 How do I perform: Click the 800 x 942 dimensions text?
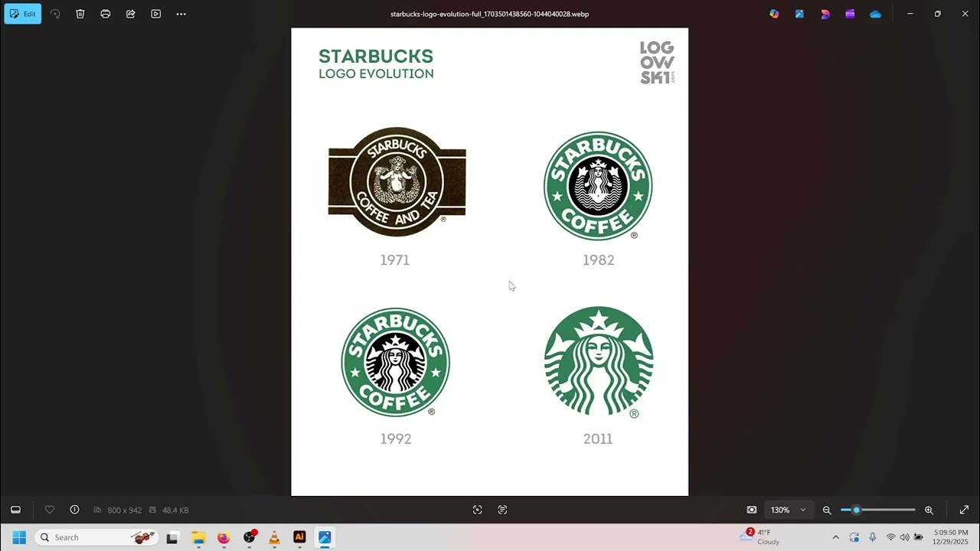point(125,510)
